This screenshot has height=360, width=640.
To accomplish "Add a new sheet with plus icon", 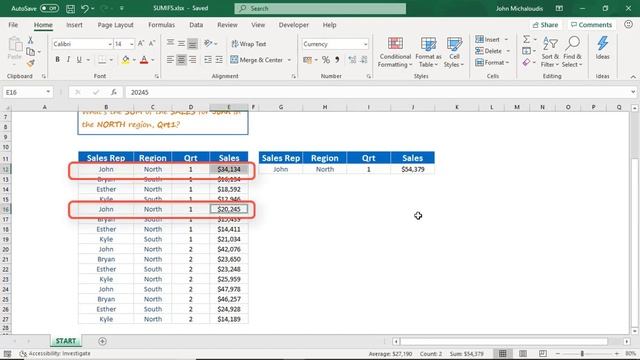I will coord(102,341).
